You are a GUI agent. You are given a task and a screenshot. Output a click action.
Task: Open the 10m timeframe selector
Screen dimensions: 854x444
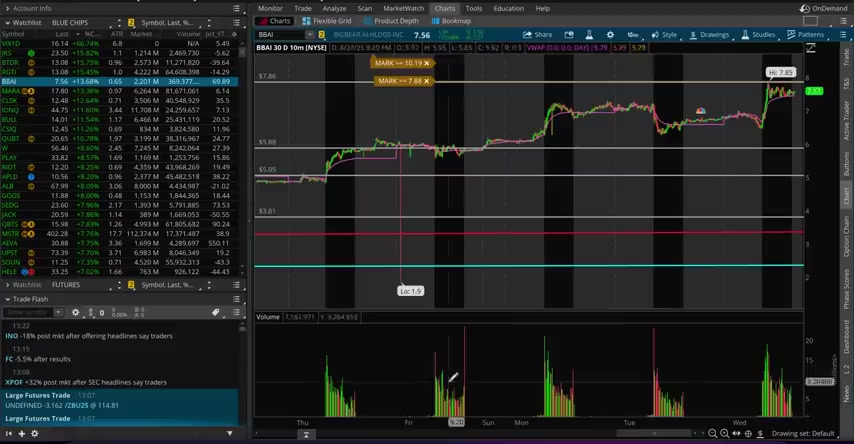click(632, 34)
